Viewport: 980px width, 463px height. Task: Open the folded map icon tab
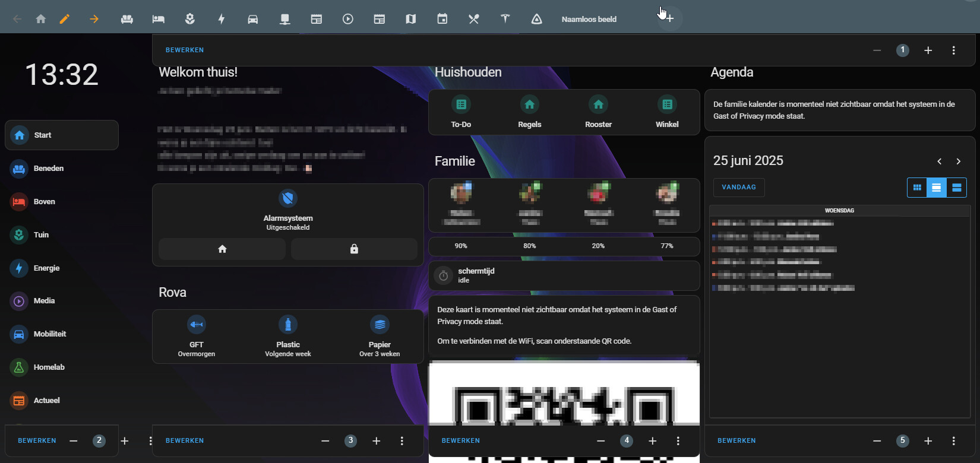(410, 19)
